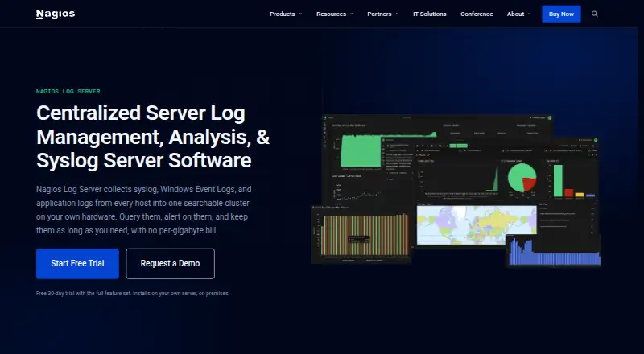644x354 pixels.
Task: Start the free trial
Action: pyautogui.click(x=77, y=264)
